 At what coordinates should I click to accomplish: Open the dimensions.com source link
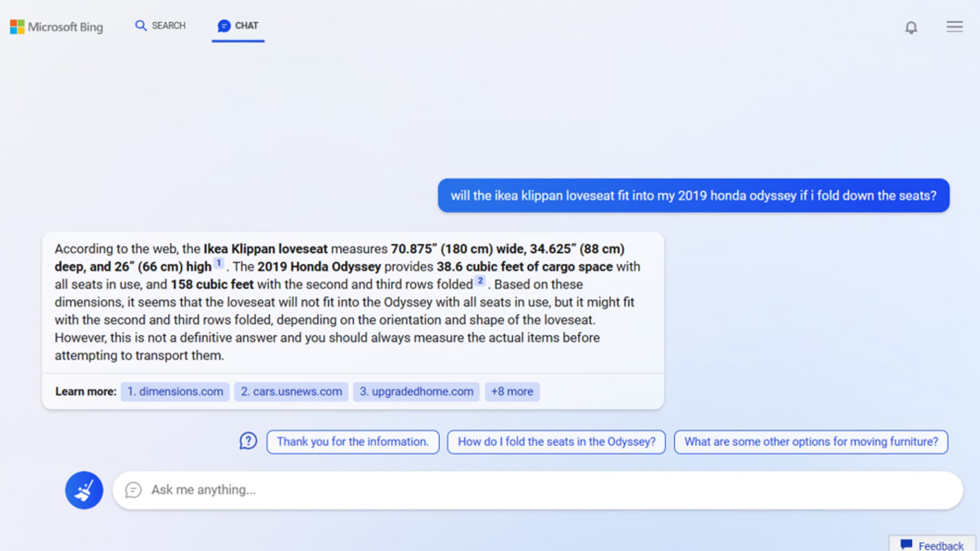[x=175, y=391]
